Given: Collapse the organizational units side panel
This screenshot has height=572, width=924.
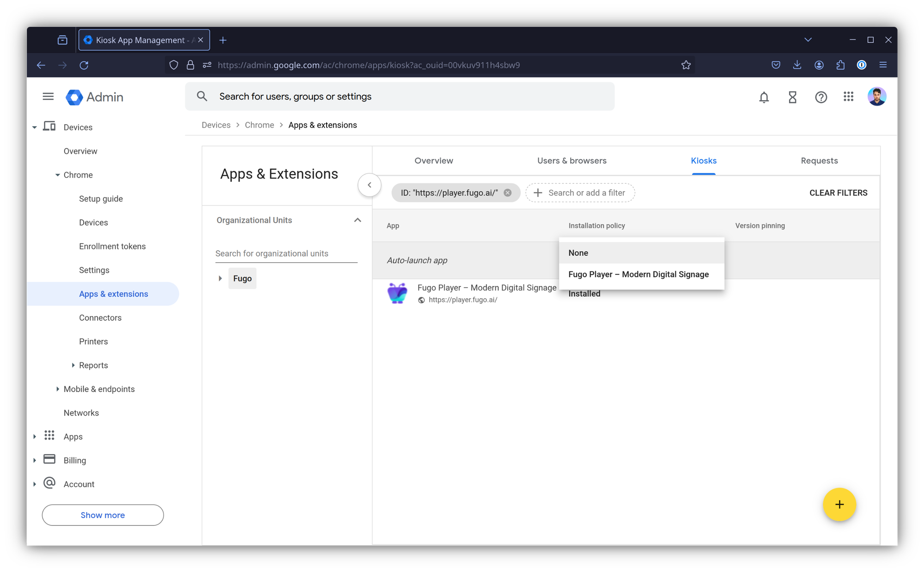Looking at the screenshot, I should coord(370,185).
